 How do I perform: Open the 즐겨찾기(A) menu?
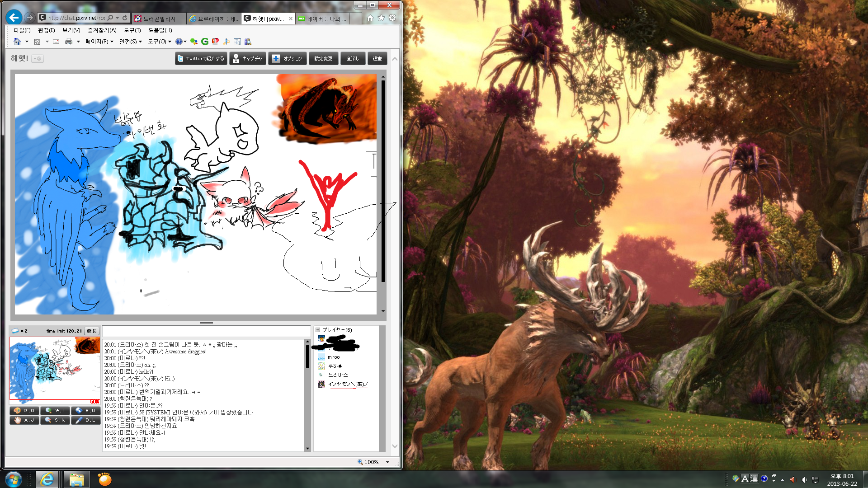pos(102,30)
